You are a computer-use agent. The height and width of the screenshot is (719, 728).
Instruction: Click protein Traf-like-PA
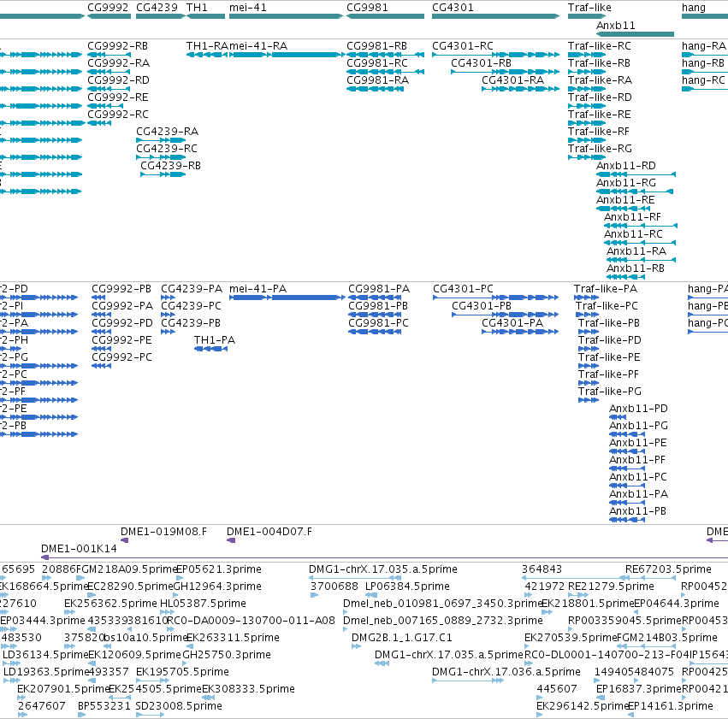606,288
